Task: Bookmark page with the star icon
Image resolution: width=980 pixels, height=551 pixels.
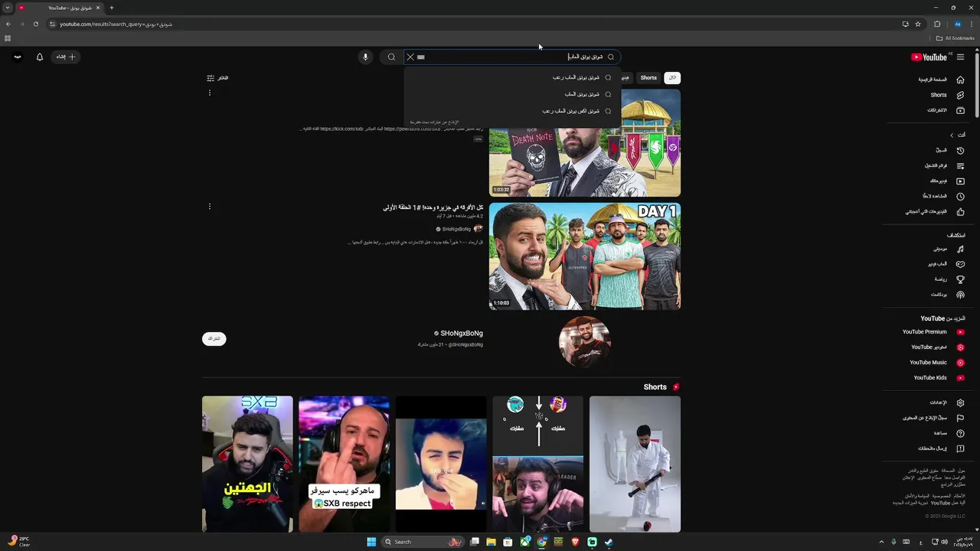Action: [918, 24]
